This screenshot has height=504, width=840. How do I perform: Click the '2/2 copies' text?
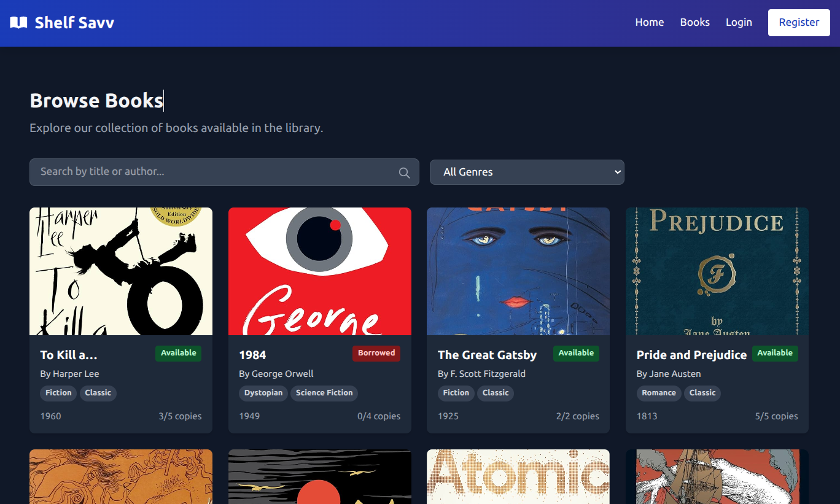pyautogui.click(x=578, y=416)
